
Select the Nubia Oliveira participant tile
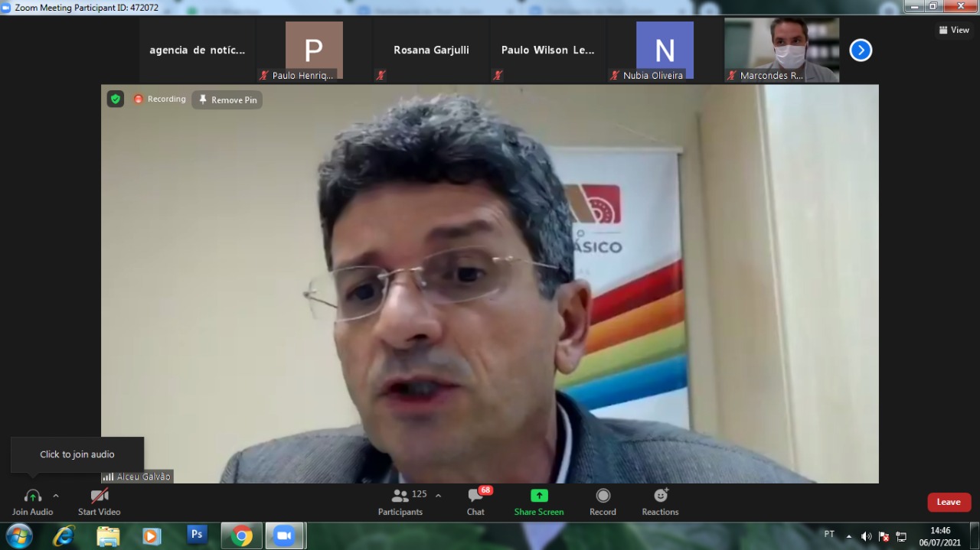(x=665, y=50)
